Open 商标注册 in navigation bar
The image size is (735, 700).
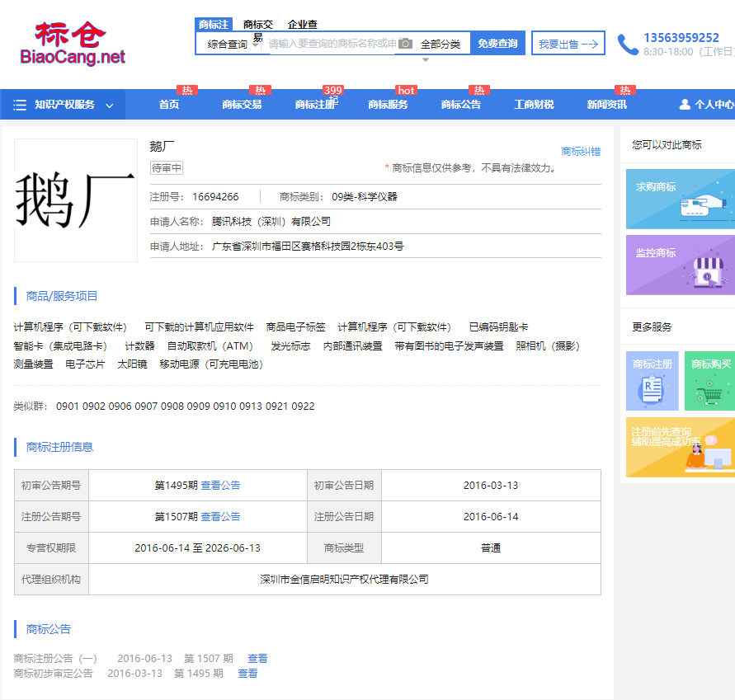315,104
